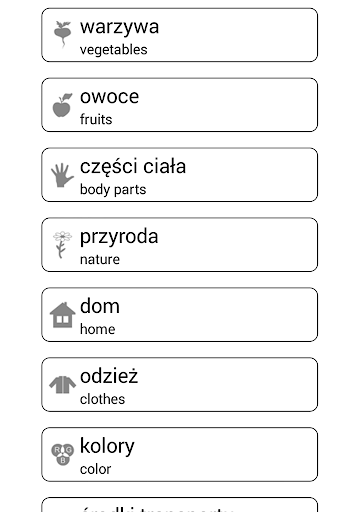Open the owoce category
The height and width of the screenshot is (512, 360).
tap(179, 105)
